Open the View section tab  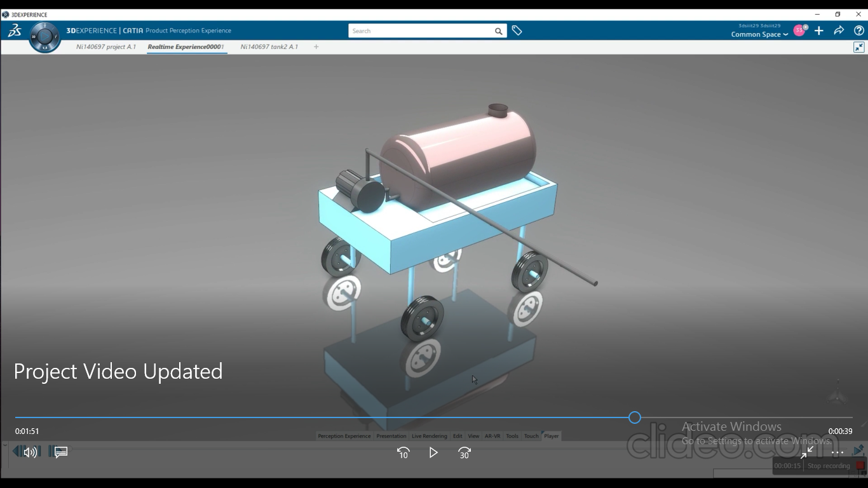click(473, 436)
